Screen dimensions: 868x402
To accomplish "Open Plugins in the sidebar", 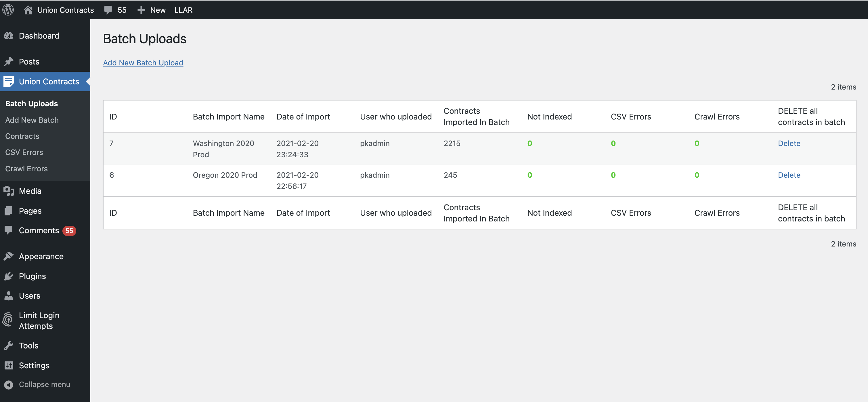I will (32, 276).
